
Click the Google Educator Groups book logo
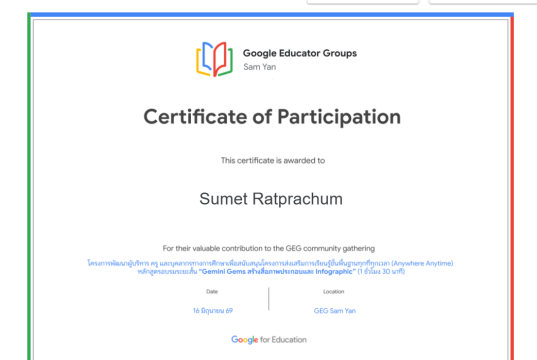[214, 59]
